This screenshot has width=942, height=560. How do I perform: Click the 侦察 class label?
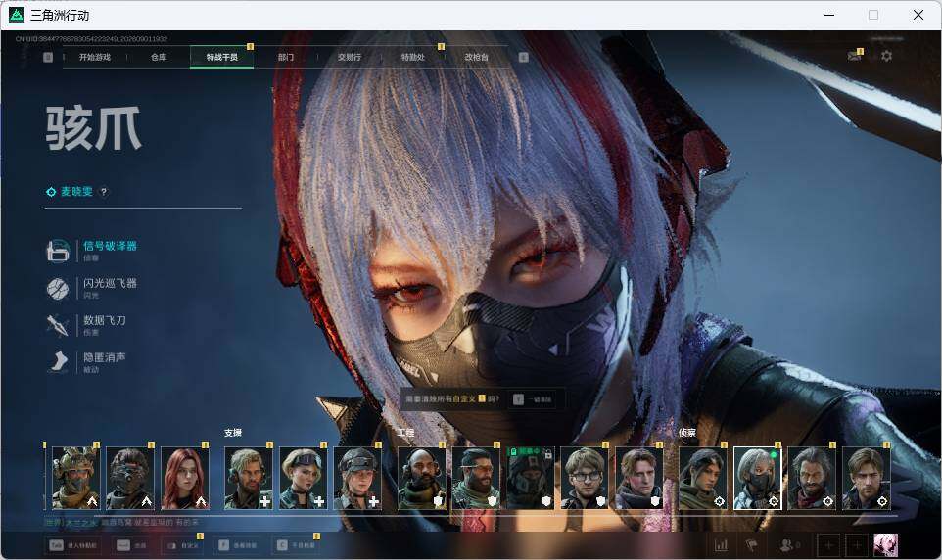pyautogui.click(x=687, y=433)
